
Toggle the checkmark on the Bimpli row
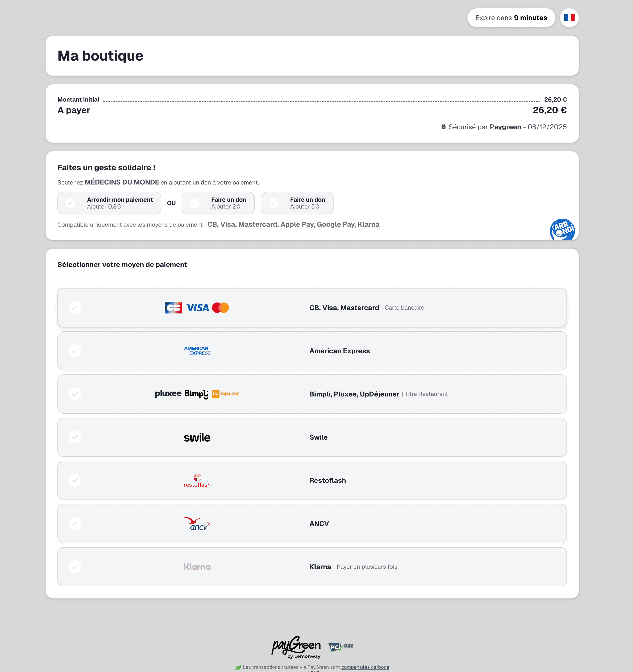tap(75, 394)
